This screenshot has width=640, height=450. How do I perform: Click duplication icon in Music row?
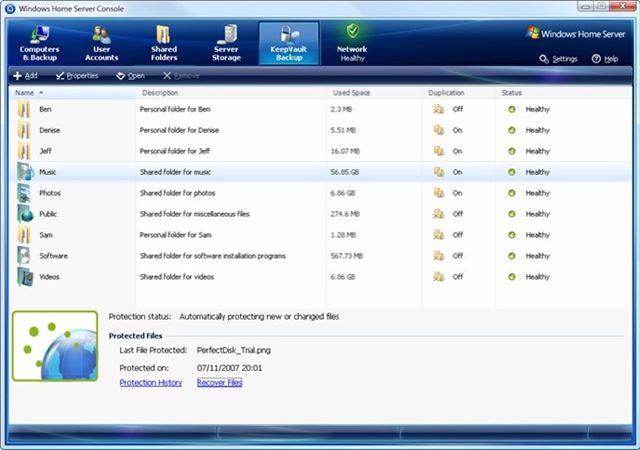pos(439,172)
